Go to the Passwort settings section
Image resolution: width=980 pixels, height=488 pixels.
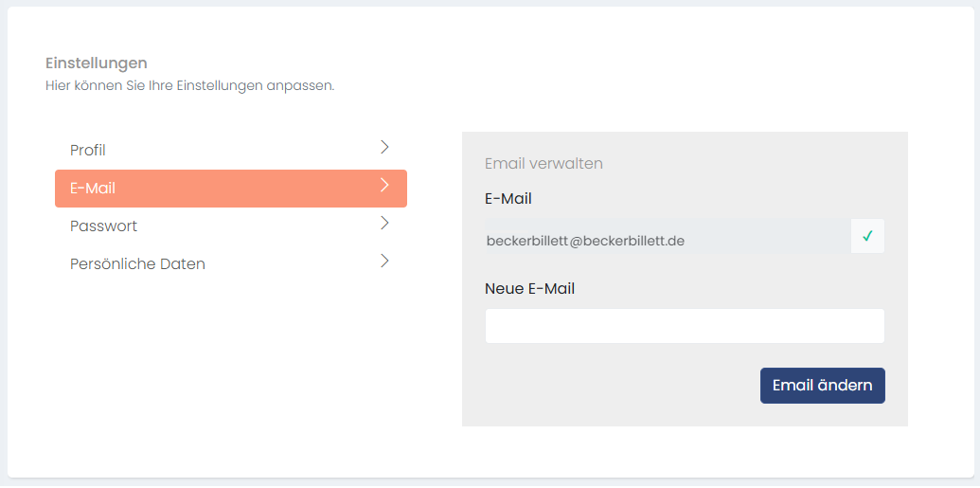(104, 226)
